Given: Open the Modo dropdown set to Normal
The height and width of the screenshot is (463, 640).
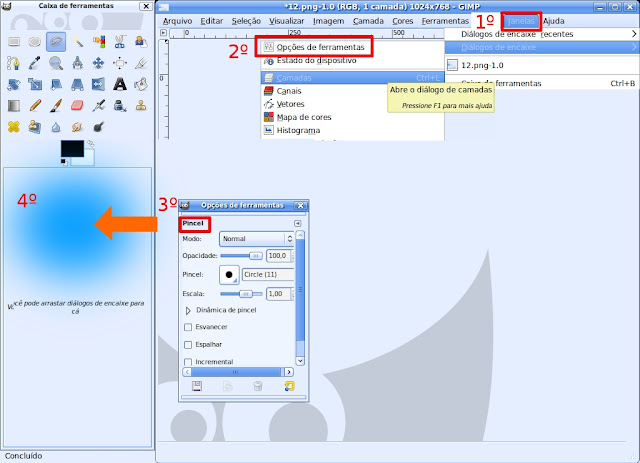Looking at the screenshot, I should 256,239.
